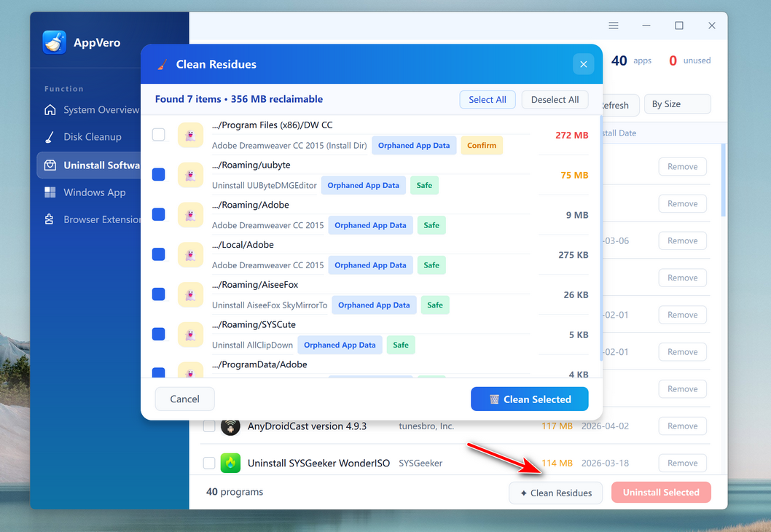Click the AnyDroidCast app icon
771x532 pixels.
coord(230,426)
